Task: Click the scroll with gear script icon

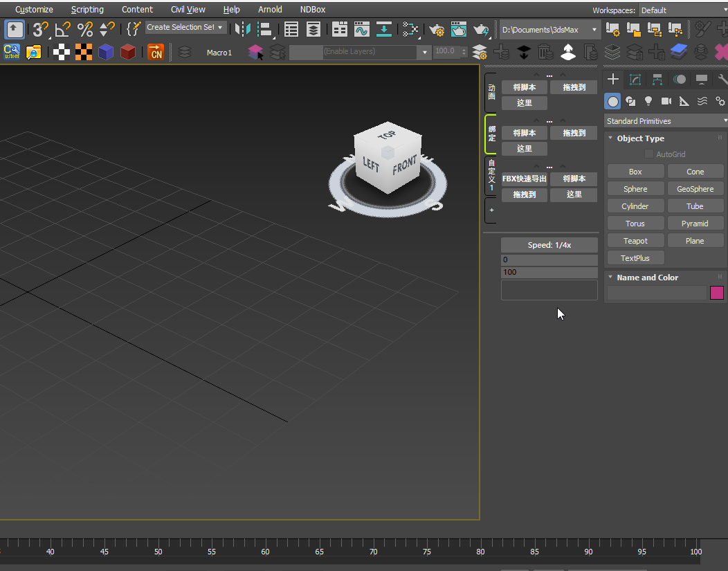Action: pyautogui.click(x=612, y=29)
